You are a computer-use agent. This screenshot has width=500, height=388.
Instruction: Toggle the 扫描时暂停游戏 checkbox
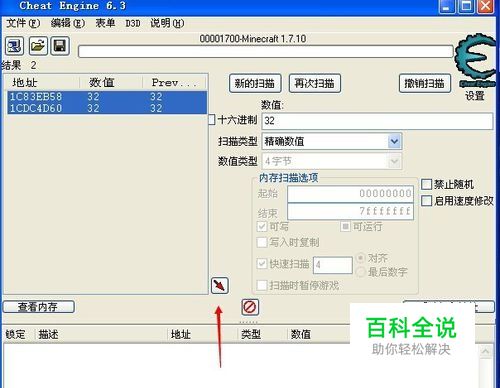pos(262,285)
